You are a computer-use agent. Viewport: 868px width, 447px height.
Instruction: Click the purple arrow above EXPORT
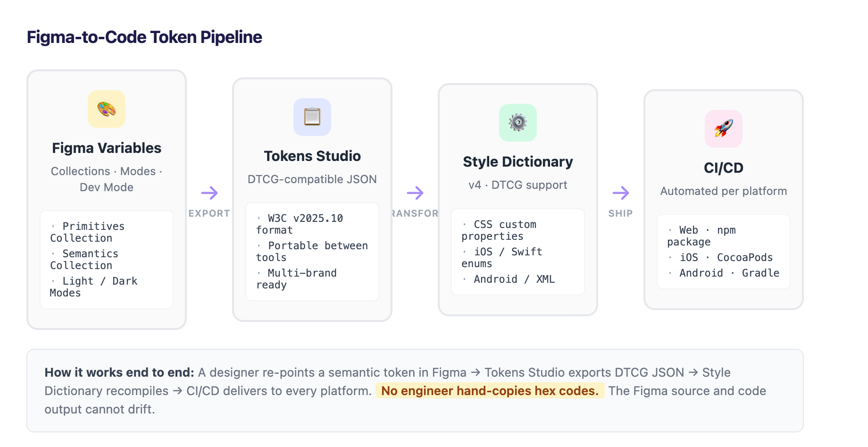209,193
